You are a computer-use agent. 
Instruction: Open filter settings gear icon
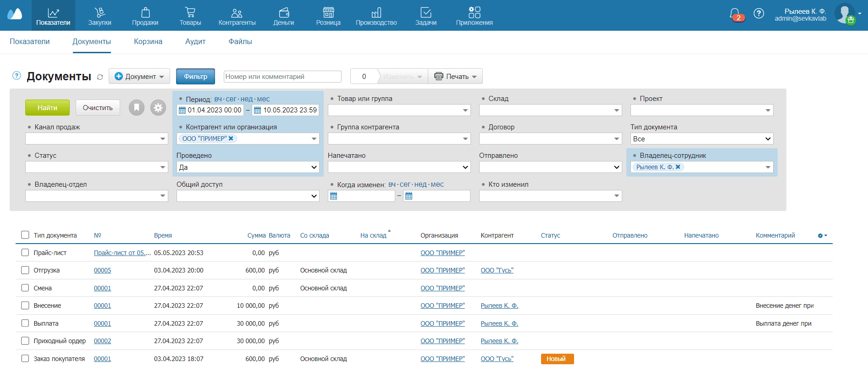click(158, 108)
